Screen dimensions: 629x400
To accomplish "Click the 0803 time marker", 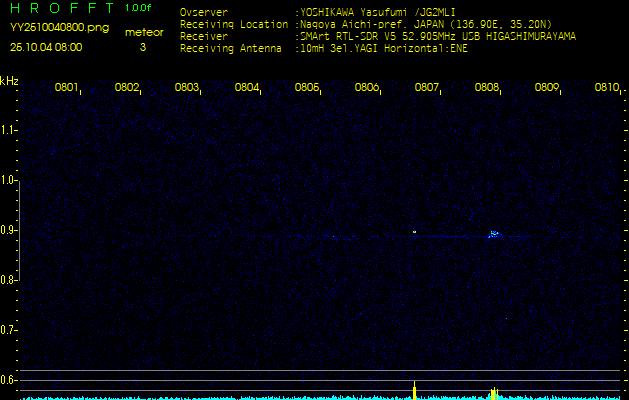I will [187, 88].
